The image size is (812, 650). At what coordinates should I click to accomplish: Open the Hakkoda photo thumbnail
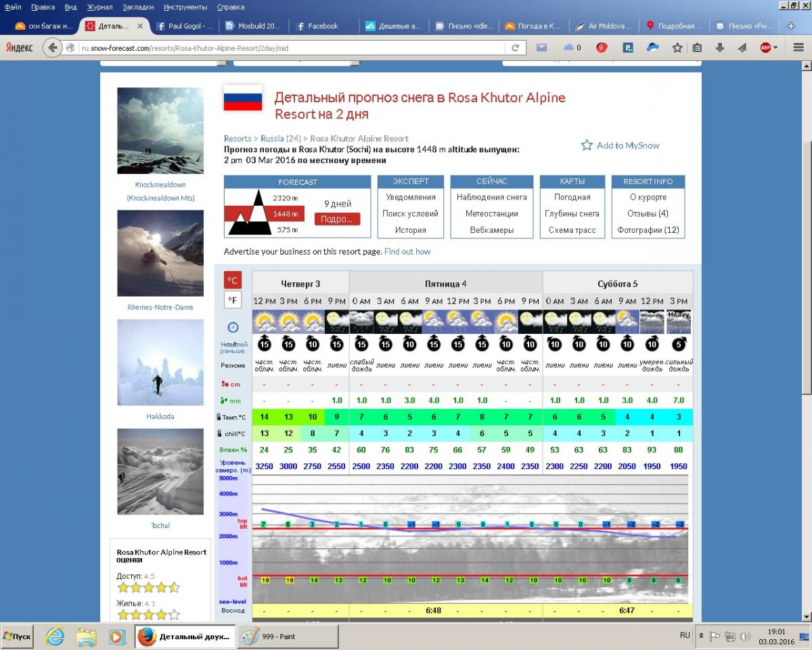click(x=160, y=362)
